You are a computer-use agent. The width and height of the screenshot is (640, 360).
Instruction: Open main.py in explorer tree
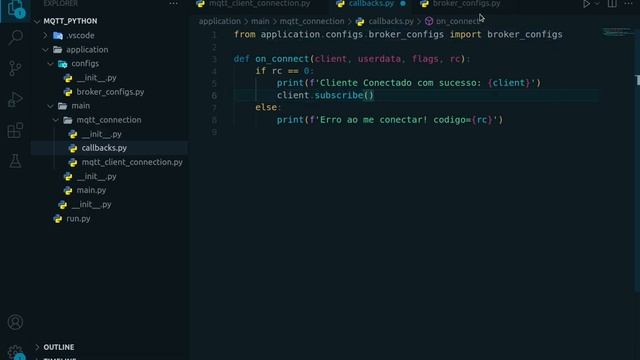91,190
